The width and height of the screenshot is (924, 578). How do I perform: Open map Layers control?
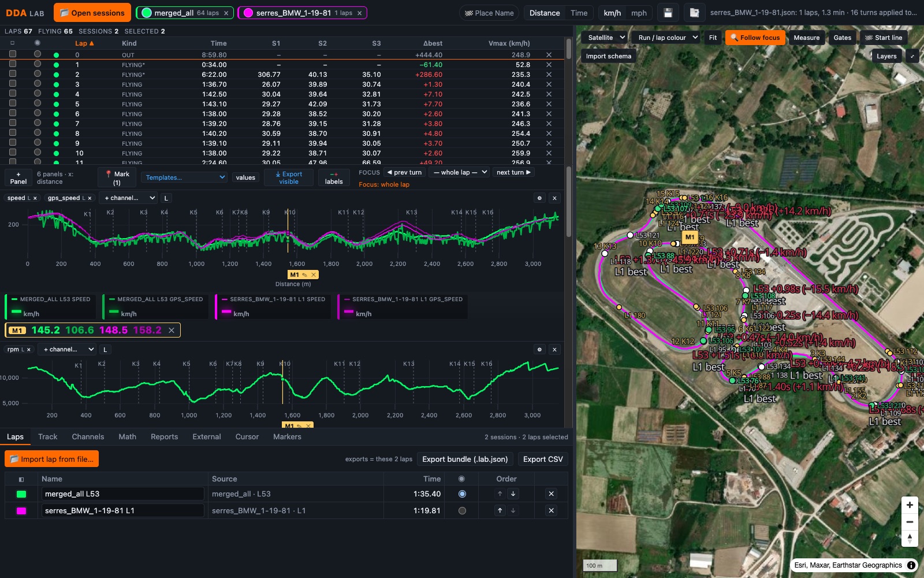click(886, 56)
